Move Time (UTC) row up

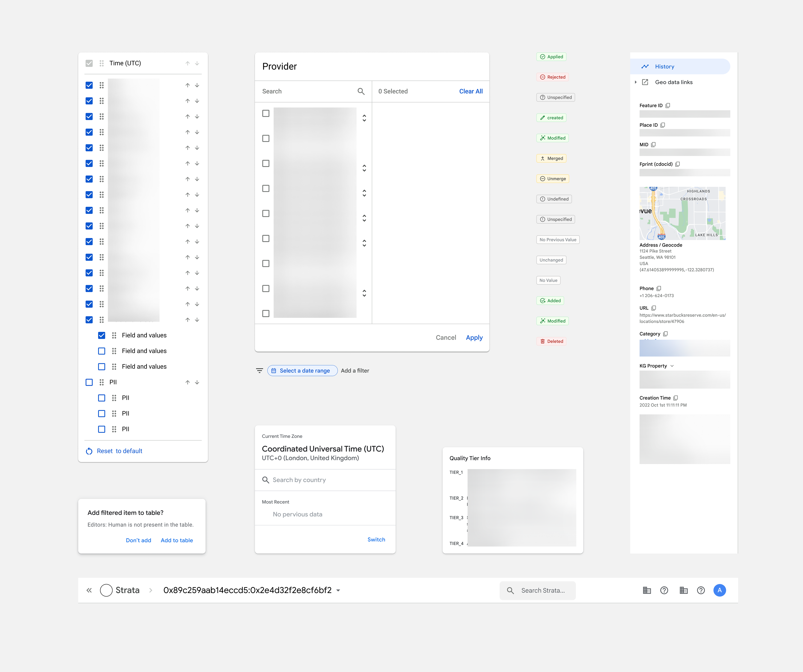click(187, 63)
